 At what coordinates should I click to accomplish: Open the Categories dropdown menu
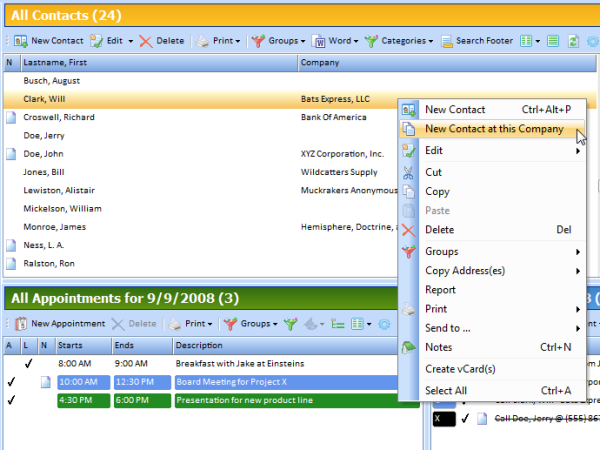coord(431,41)
